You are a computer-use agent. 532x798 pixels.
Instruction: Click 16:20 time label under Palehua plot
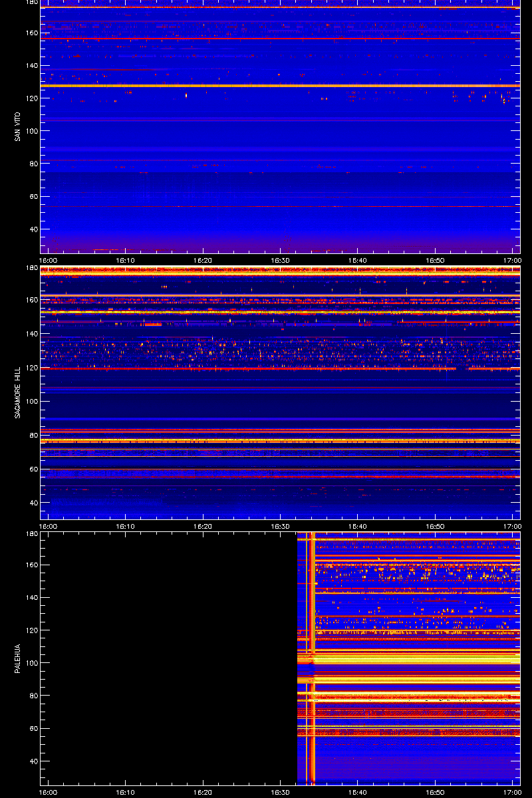(203, 793)
